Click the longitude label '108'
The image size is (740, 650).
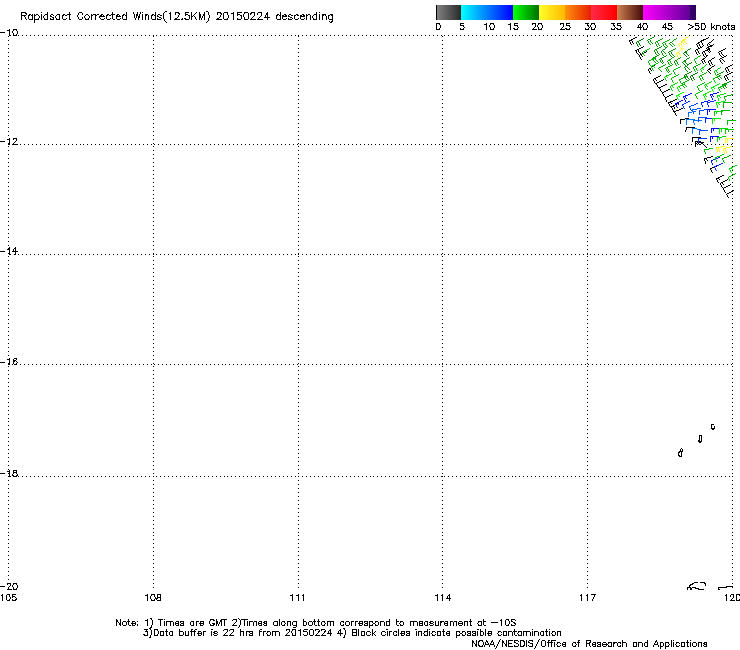point(153,598)
